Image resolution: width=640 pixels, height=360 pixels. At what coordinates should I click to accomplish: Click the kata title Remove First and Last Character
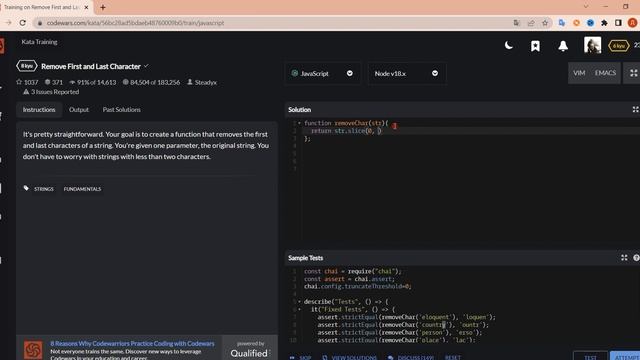pos(91,66)
